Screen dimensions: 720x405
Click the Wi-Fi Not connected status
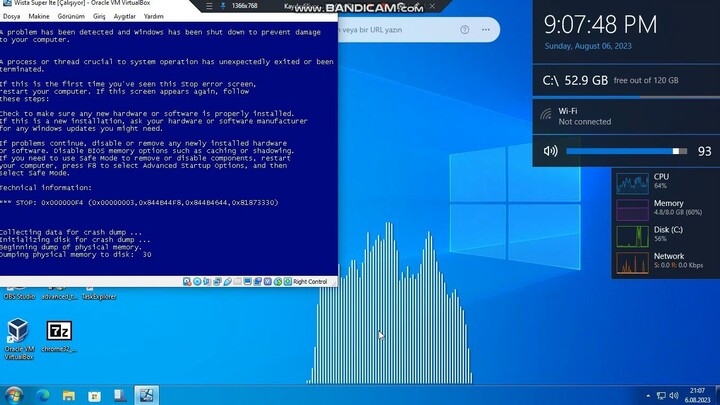pyautogui.click(x=585, y=122)
